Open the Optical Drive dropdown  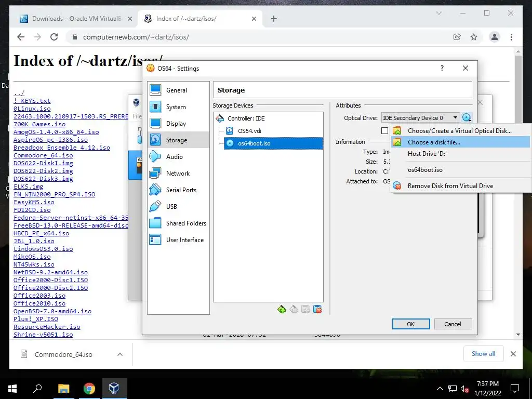421,118
